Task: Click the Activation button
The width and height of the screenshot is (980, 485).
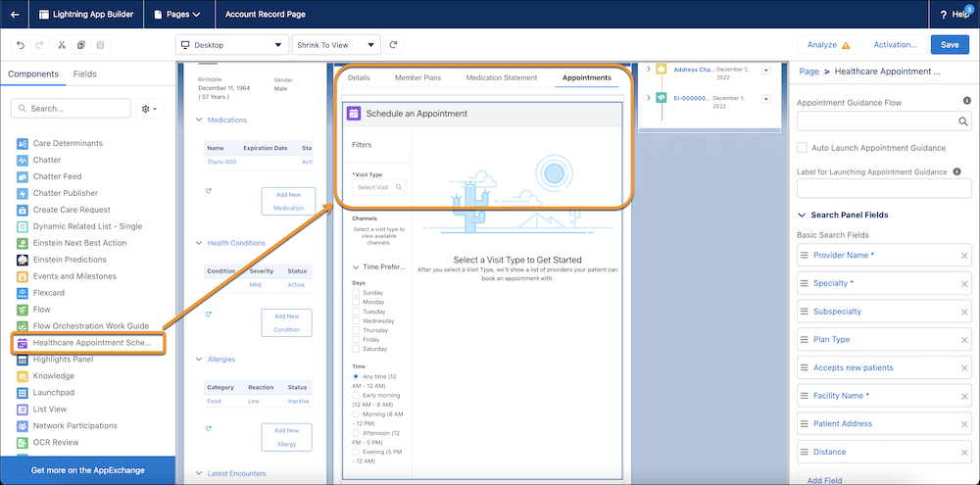Action: (895, 45)
